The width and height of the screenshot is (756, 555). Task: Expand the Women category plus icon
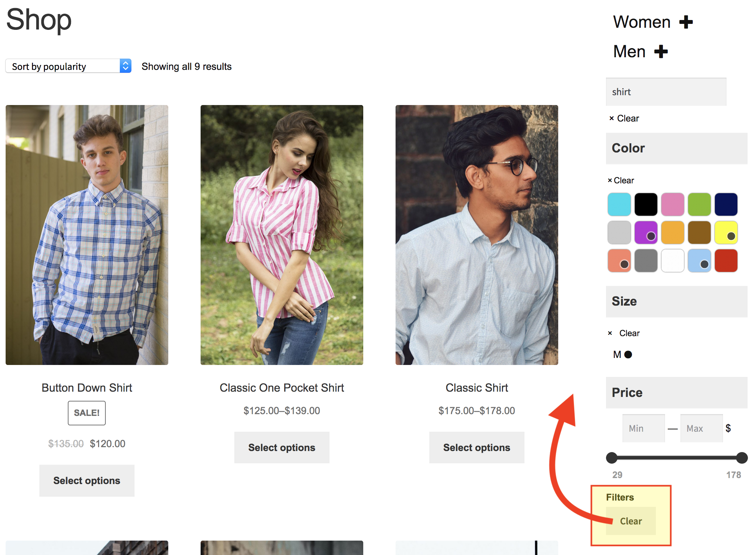pyautogui.click(x=686, y=22)
